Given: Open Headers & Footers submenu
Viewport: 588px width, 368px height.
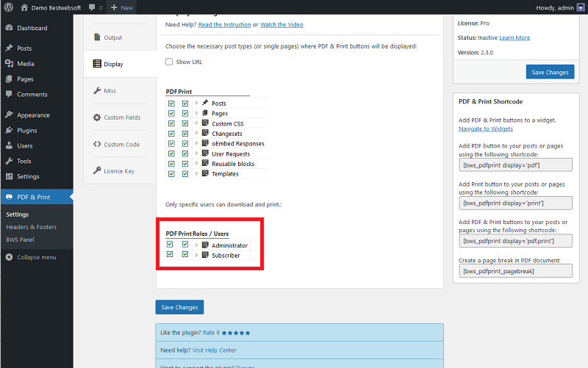Looking at the screenshot, I should click(x=31, y=227).
